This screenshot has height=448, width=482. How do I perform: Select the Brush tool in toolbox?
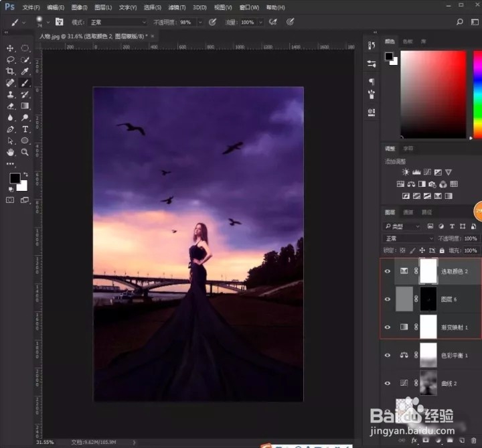pyautogui.click(x=25, y=83)
